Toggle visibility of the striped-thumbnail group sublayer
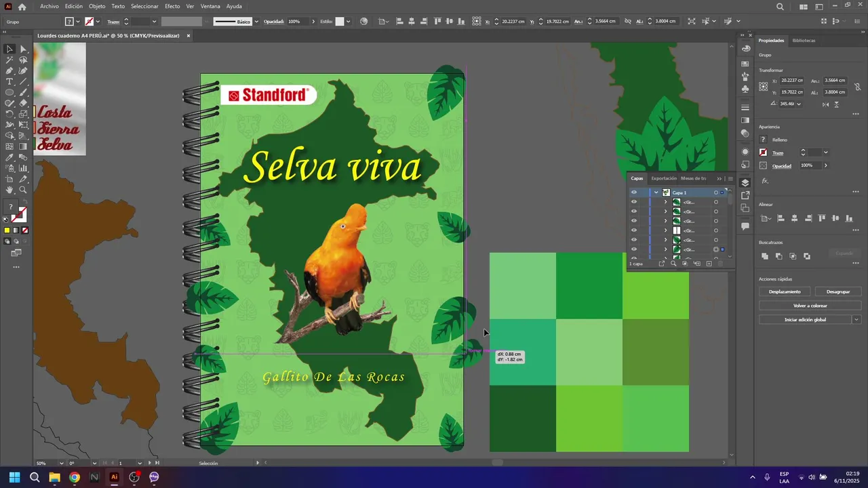868x488 pixels. (634, 230)
